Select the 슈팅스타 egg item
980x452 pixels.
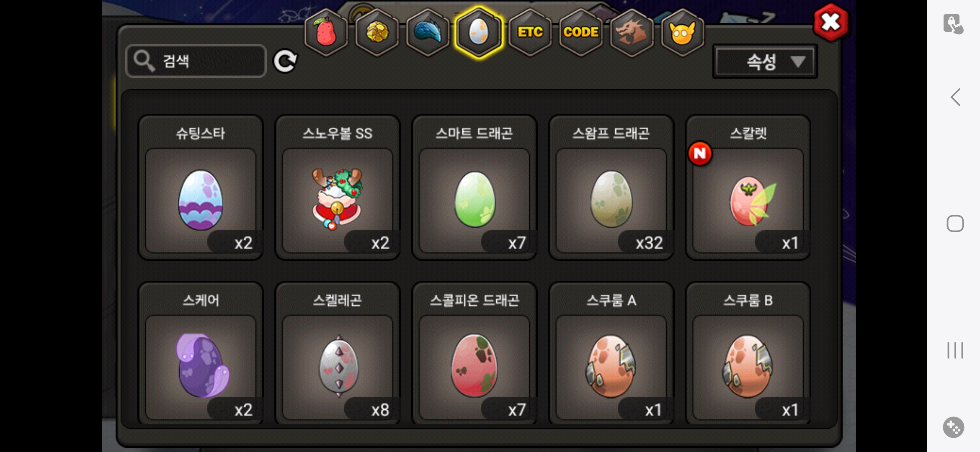(201, 187)
